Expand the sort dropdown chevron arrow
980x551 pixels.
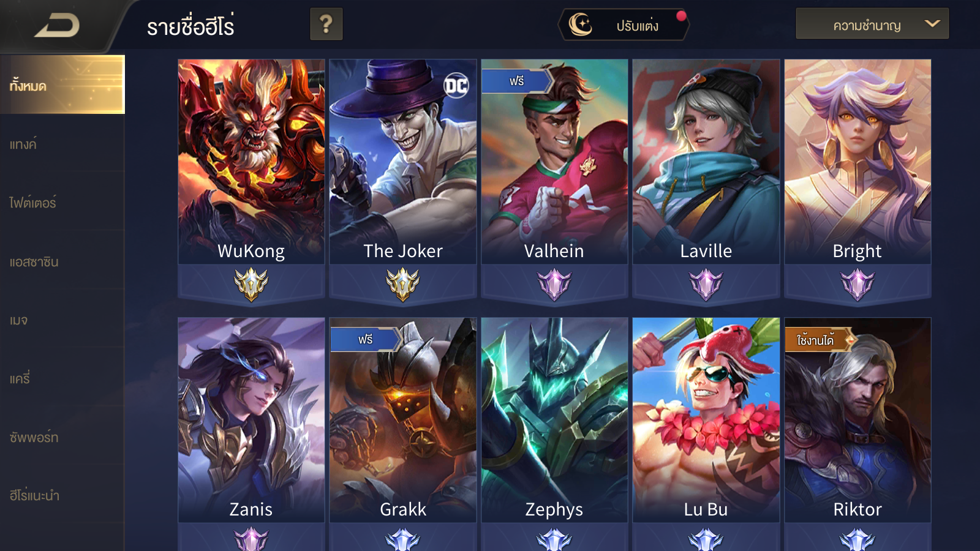(932, 24)
